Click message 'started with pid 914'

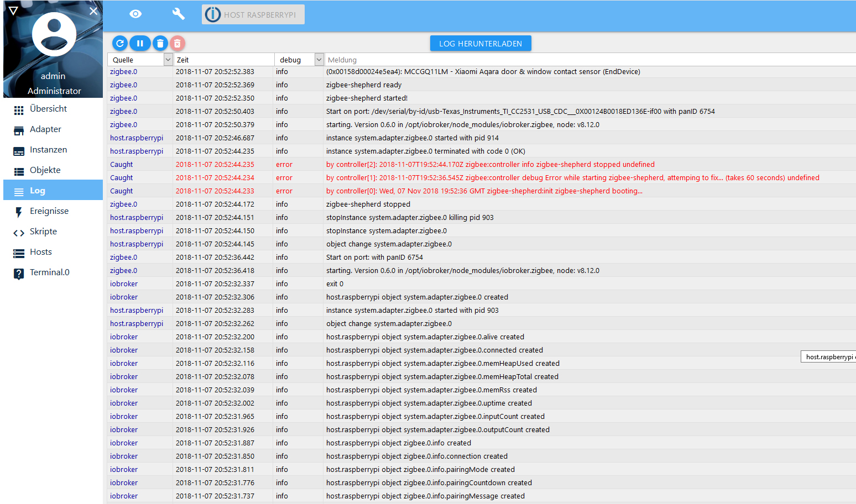(413, 138)
